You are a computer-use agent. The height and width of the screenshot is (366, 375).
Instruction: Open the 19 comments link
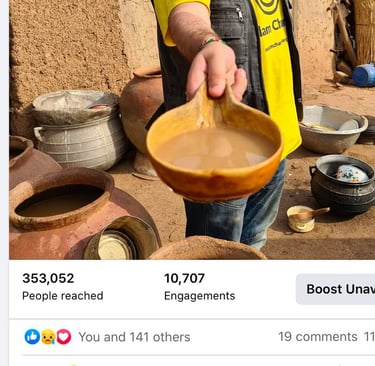pyautogui.click(x=318, y=337)
